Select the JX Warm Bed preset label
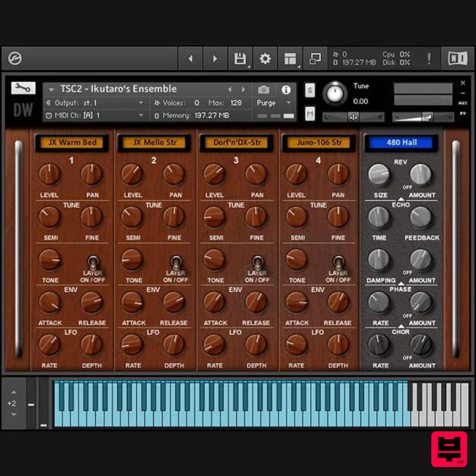 tap(72, 143)
